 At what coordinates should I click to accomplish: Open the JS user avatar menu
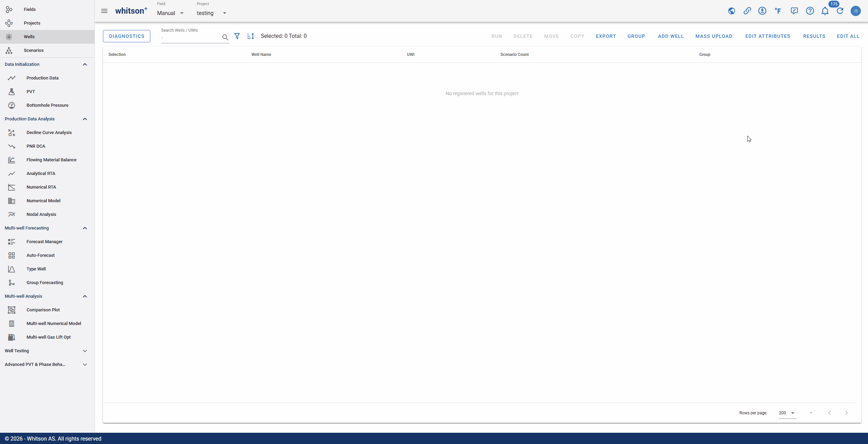coord(856,11)
